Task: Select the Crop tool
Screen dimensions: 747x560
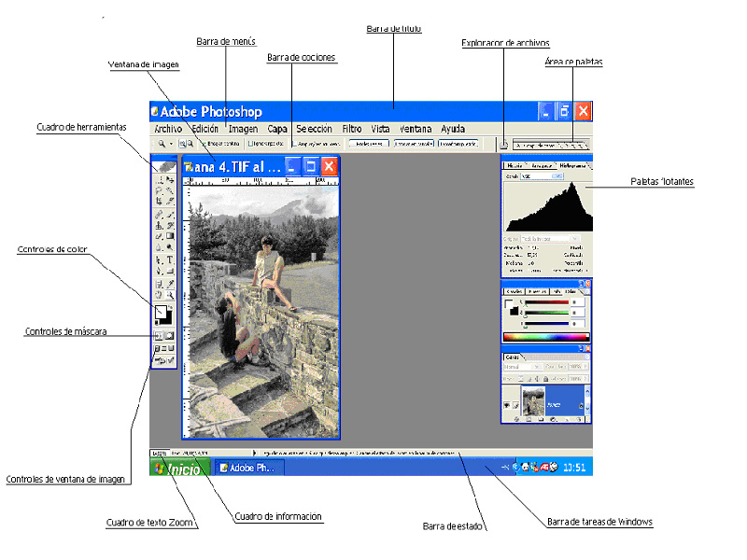Action: 159,200
